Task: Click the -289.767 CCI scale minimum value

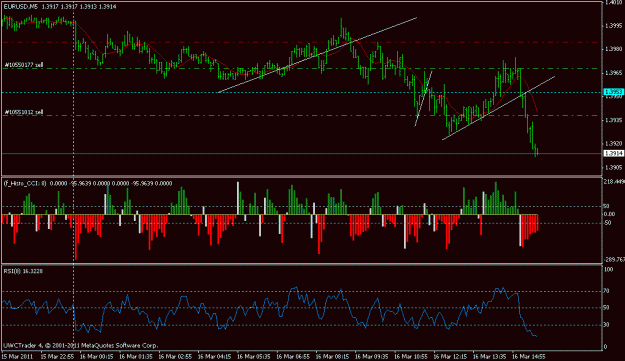Action: pyautogui.click(x=614, y=259)
